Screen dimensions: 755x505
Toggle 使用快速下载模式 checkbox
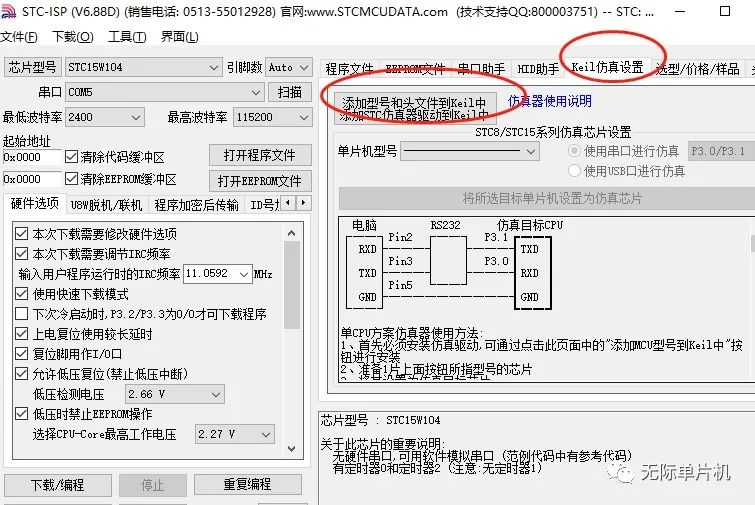(21, 294)
